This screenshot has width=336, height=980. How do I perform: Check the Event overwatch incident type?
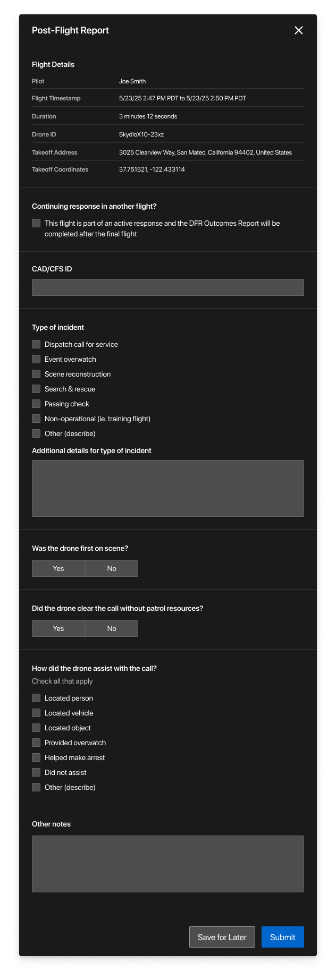coord(36,359)
